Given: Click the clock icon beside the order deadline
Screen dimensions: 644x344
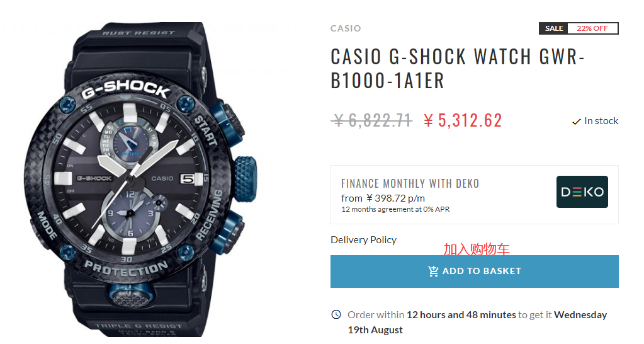Looking at the screenshot, I should coord(336,314).
